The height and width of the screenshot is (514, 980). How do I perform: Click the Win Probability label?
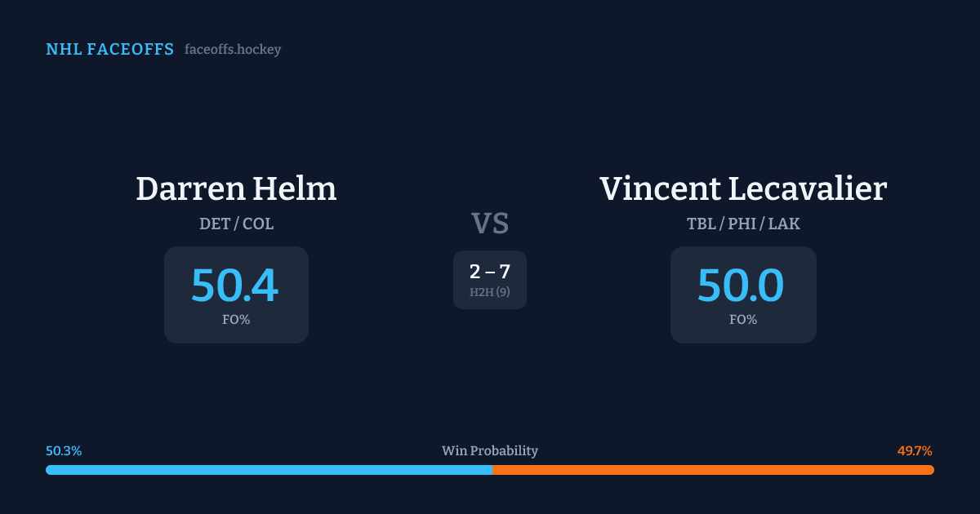click(x=490, y=451)
